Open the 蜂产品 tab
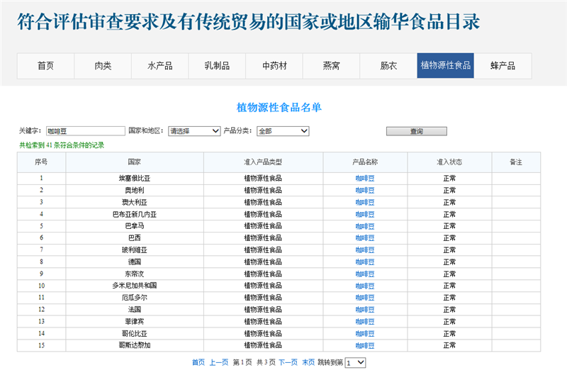This screenshot has height=392, width=567. tap(503, 66)
